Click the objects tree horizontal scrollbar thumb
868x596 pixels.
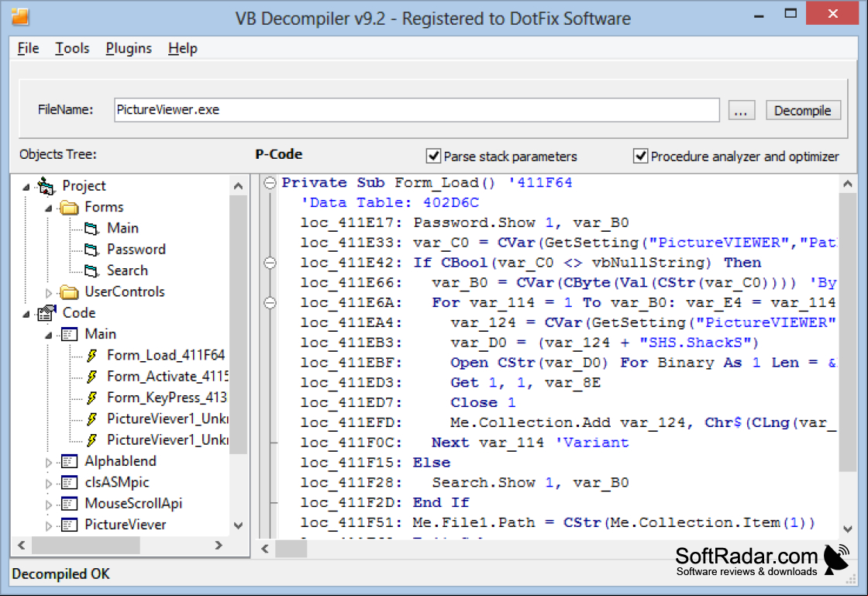[x=86, y=545]
